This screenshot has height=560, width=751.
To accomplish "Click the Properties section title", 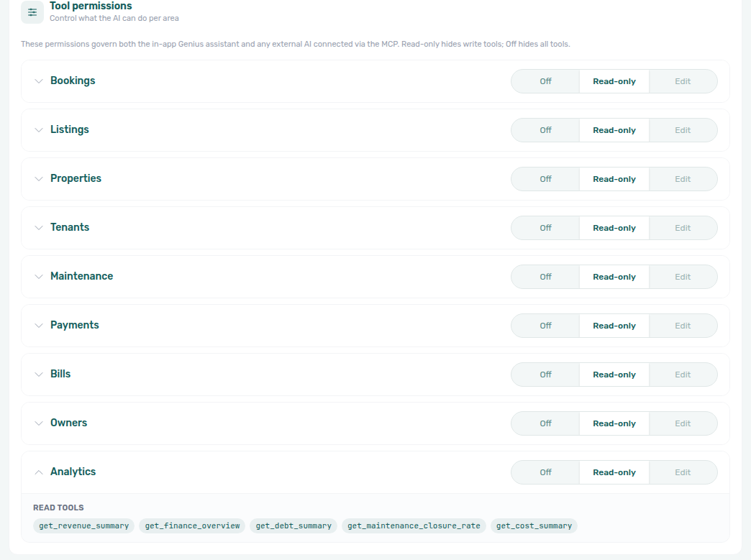I will click(x=76, y=178).
